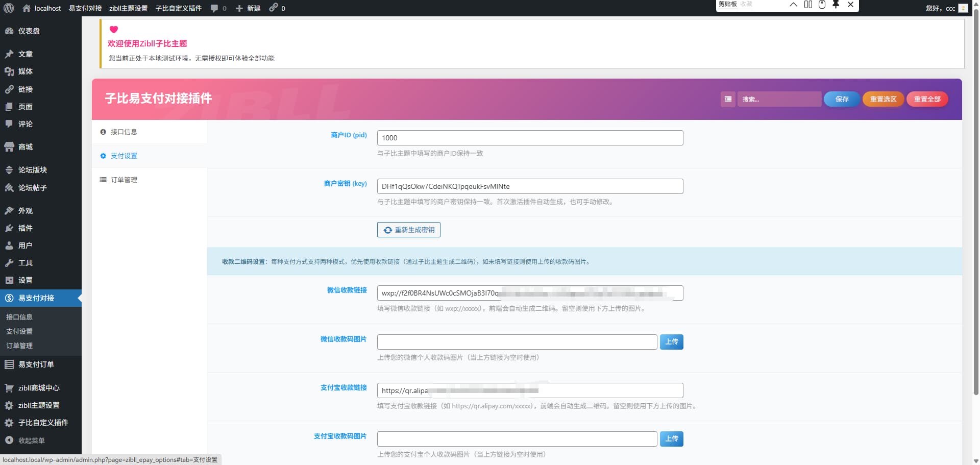The image size is (980, 465).
Task: Open 订单管理 submenu in left sidebar
Action: pyautogui.click(x=19, y=346)
